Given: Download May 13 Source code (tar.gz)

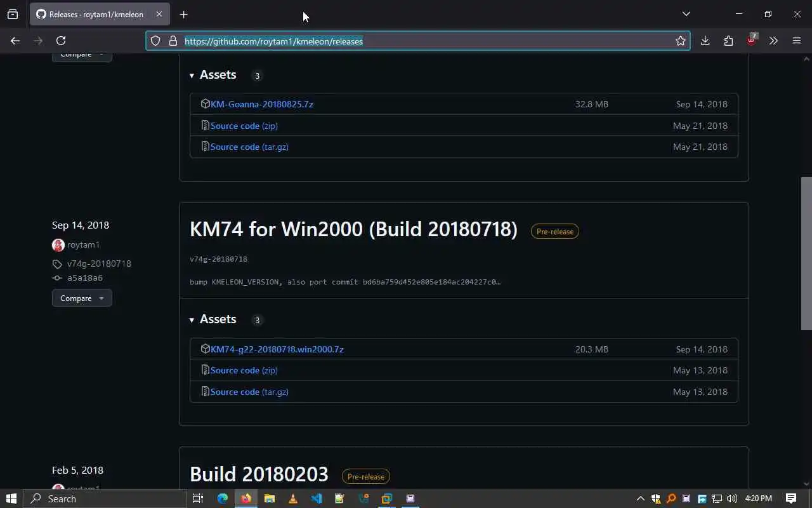Looking at the screenshot, I should [249, 392].
